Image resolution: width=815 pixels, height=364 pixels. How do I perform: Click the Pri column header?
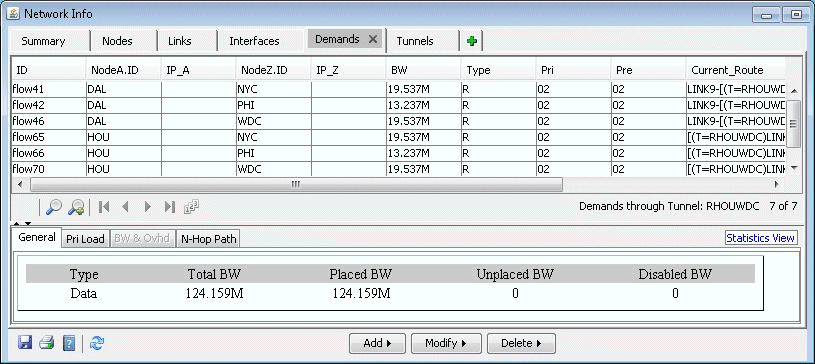click(573, 70)
